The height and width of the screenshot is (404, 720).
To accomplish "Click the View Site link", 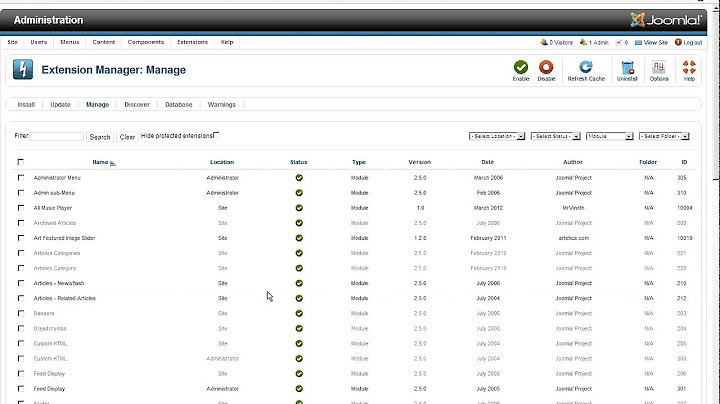I will pyautogui.click(x=651, y=42).
